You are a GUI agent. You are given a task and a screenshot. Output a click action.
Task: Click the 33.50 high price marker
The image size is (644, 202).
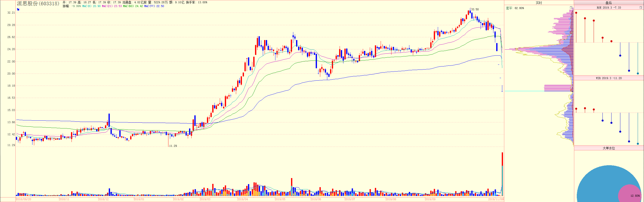click(x=475, y=9)
